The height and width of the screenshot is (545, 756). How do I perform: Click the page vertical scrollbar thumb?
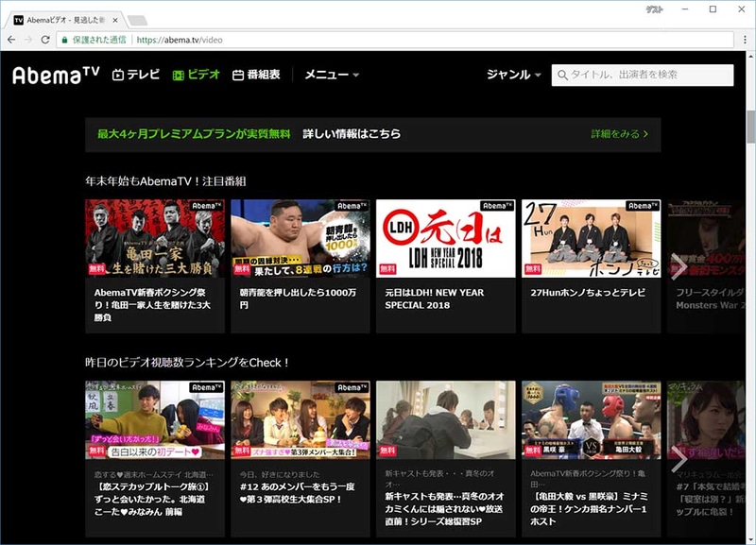point(750,127)
